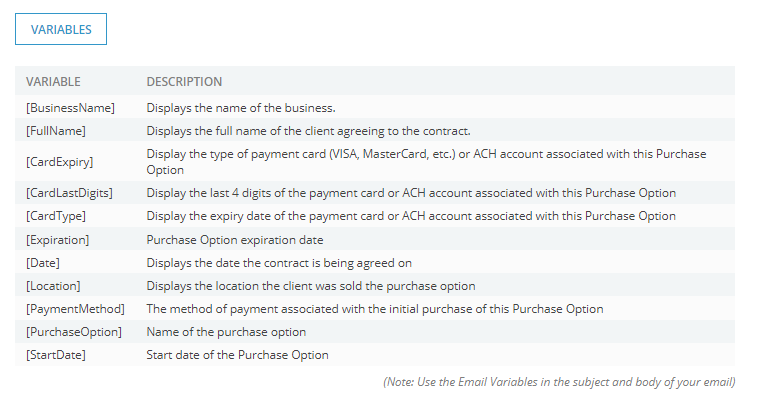Click the VARIABLES button
The height and width of the screenshot is (402, 765).
(61, 29)
